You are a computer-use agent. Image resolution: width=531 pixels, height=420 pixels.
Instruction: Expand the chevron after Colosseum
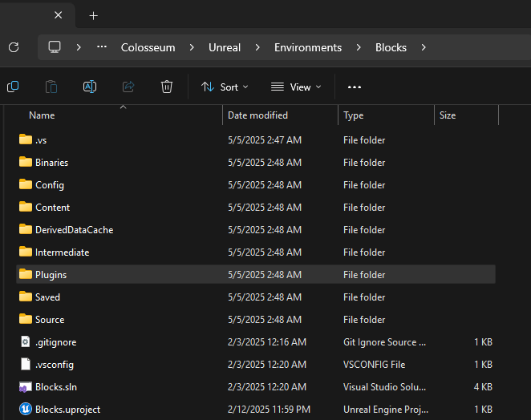(192, 47)
